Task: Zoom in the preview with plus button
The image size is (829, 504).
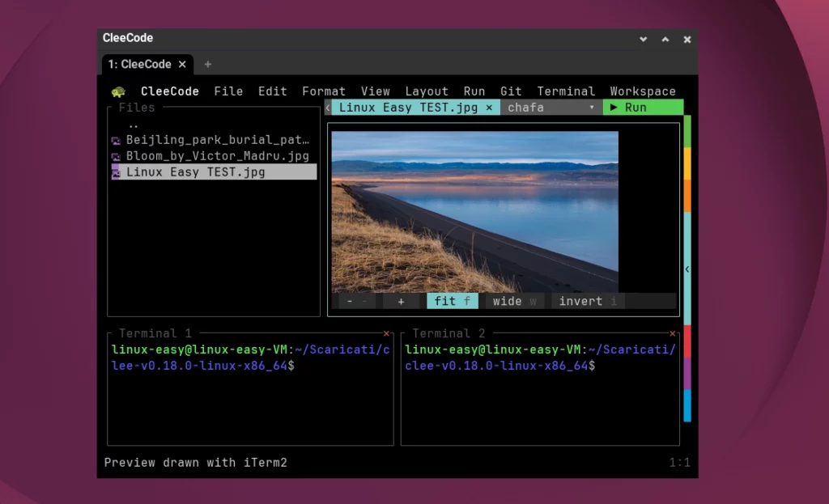Action: pos(402,301)
